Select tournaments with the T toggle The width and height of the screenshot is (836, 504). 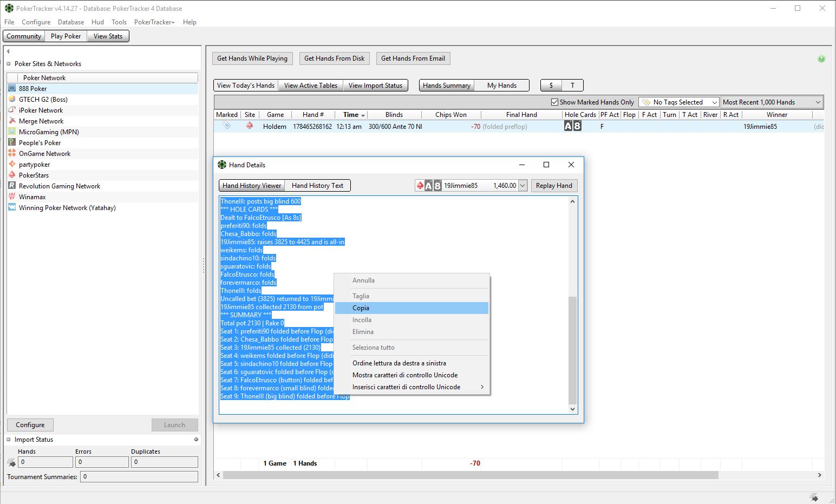[x=572, y=86]
